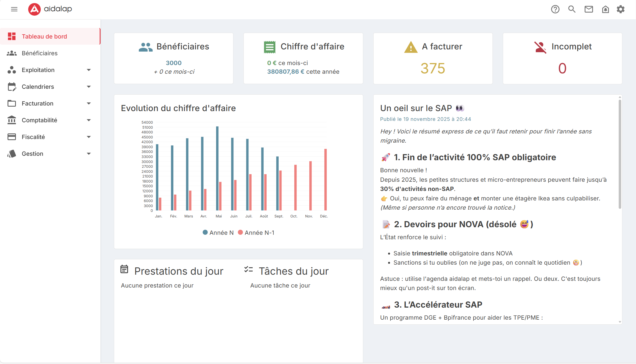
Task: Expand the Facturation section arrow
Action: tap(89, 104)
